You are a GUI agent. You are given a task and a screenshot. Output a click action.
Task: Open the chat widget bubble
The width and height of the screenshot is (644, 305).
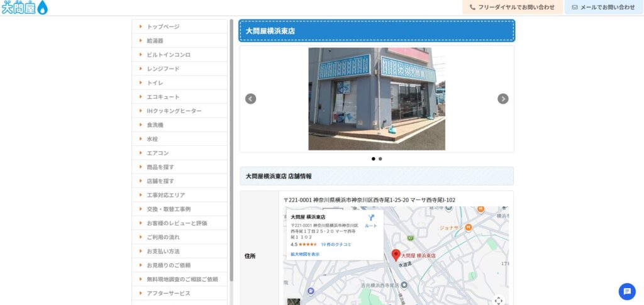pyautogui.click(x=626, y=291)
